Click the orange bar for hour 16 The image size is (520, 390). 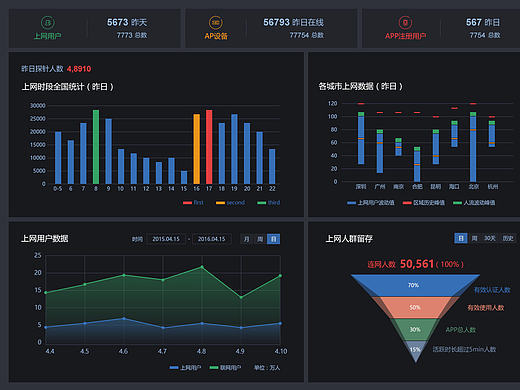(197, 149)
